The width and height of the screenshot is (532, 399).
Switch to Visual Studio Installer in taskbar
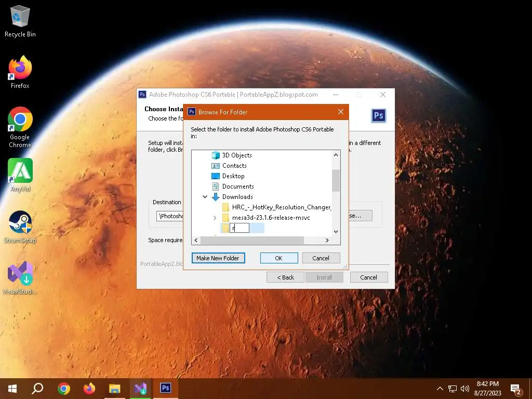coord(140,389)
